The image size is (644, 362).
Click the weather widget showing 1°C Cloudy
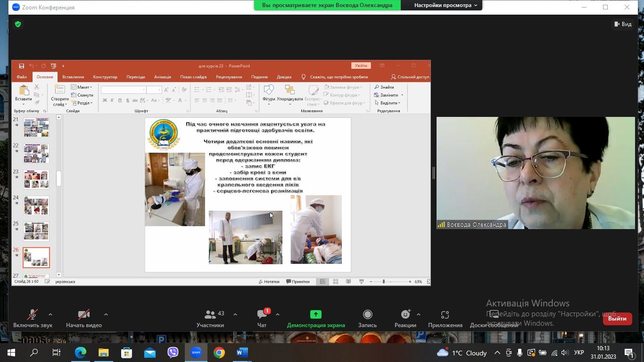(462, 353)
